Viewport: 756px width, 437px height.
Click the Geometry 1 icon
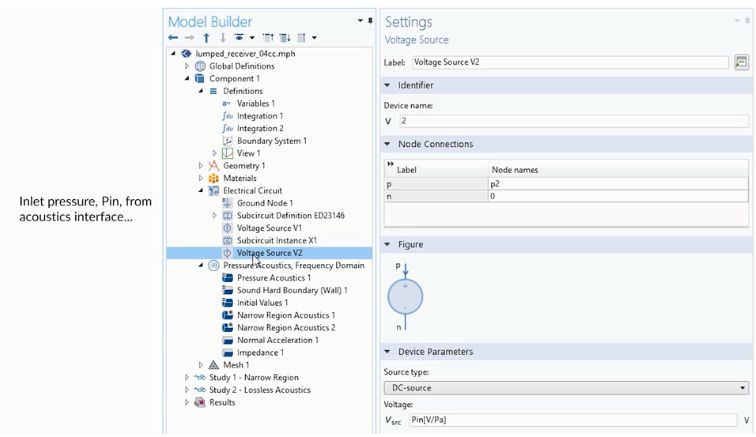point(214,166)
